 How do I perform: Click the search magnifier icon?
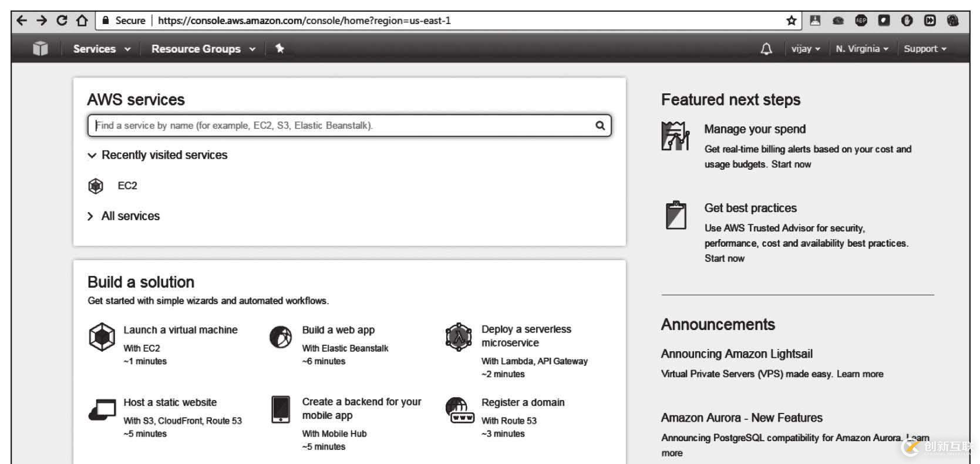point(600,125)
